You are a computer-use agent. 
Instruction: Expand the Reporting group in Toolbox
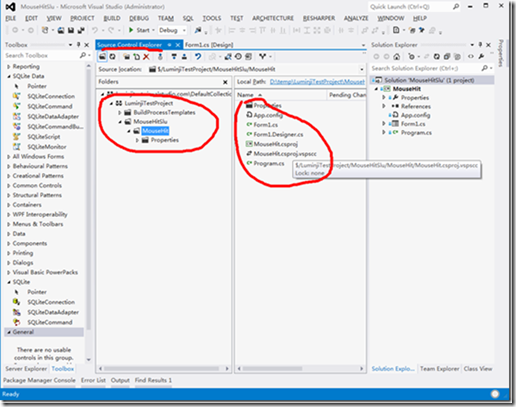[9, 67]
